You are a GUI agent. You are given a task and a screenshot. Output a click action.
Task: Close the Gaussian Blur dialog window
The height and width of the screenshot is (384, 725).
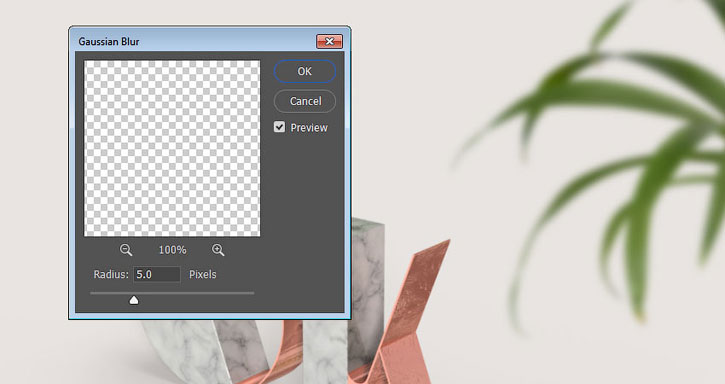point(329,42)
